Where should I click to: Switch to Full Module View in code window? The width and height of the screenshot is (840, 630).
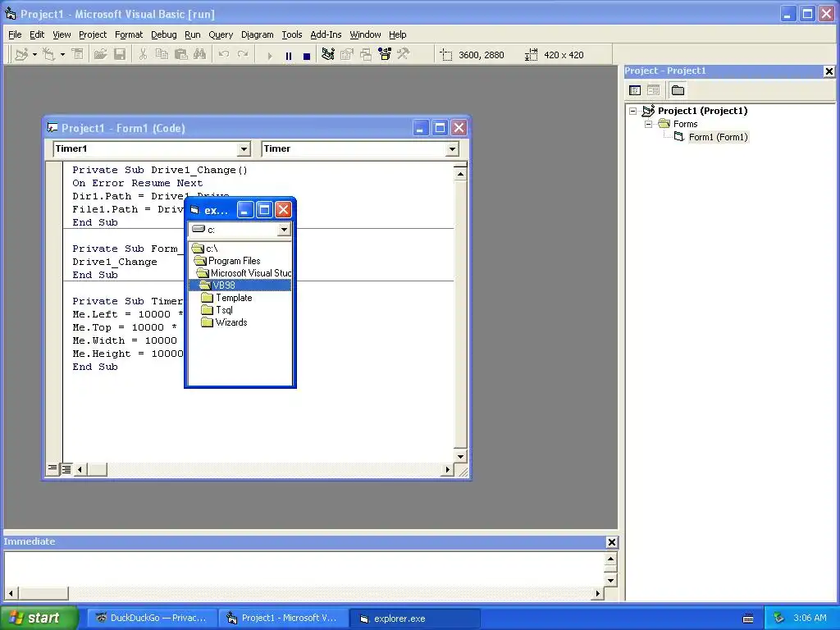(x=66, y=469)
